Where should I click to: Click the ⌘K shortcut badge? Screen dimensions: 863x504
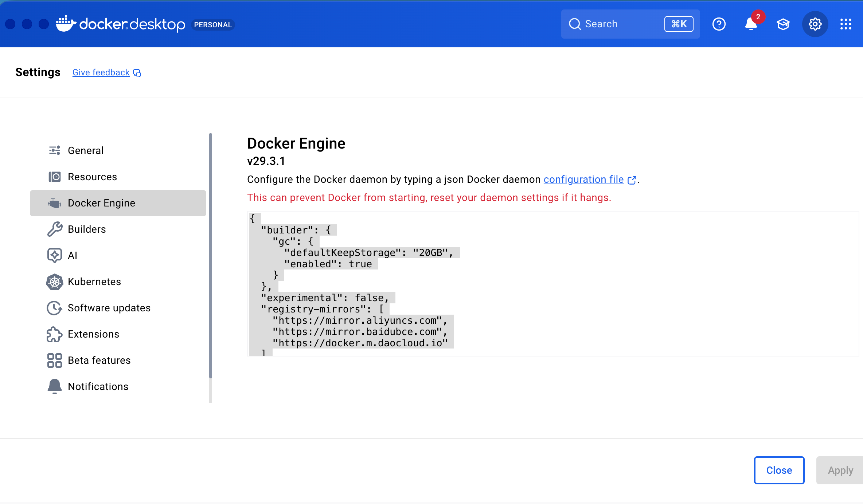679,24
